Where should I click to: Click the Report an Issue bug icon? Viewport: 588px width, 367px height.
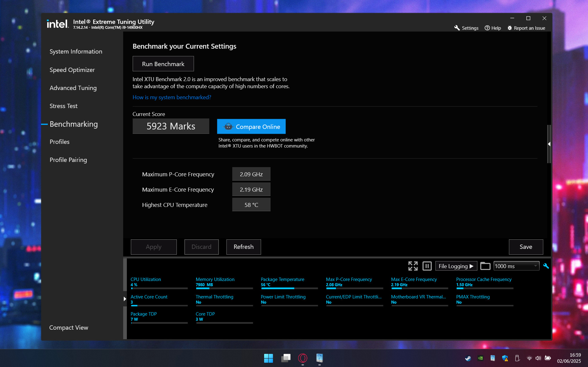point(510,28)
